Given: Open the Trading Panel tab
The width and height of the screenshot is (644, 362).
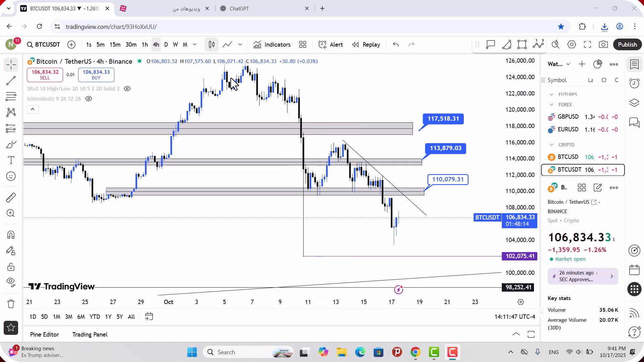Looking at the screenshot, I should click(x=90, y=335).
